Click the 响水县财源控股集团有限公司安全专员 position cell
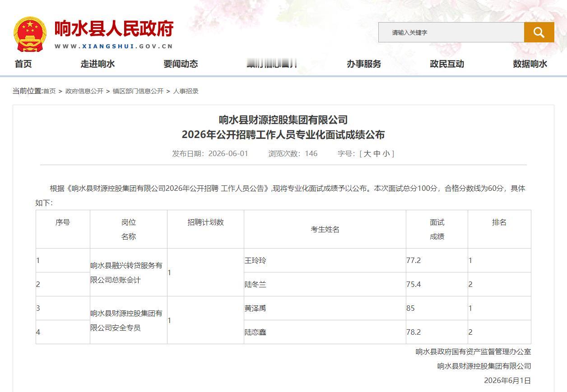Screen dimensions: 567x392 (x=129, y=320)
